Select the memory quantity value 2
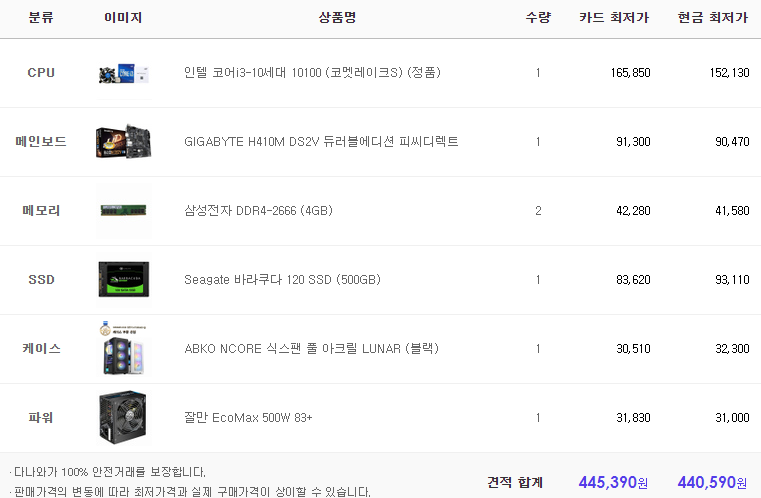The height and width of the screenshot is (498, 761). pyautogui.click(x=538, y=211)
